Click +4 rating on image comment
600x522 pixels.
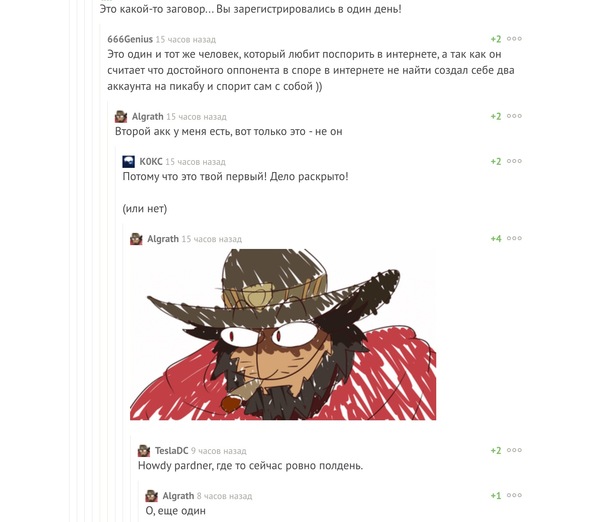pos(496,238)
